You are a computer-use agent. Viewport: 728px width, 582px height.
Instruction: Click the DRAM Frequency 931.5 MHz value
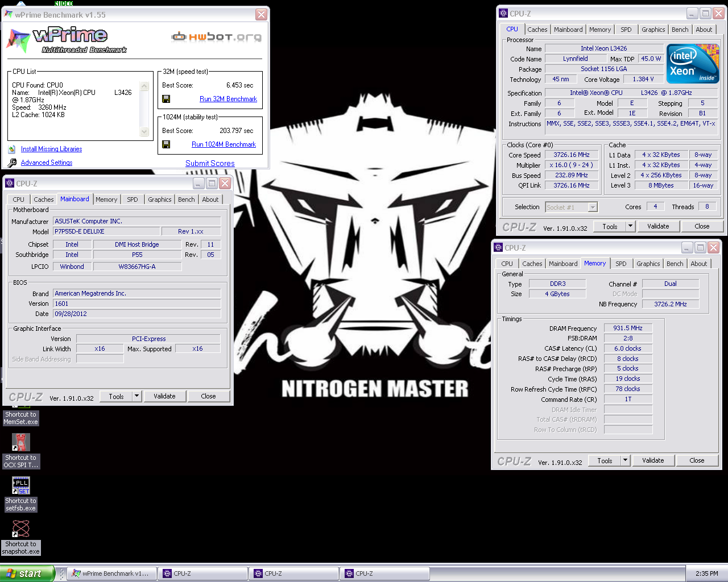pos(628,328)
